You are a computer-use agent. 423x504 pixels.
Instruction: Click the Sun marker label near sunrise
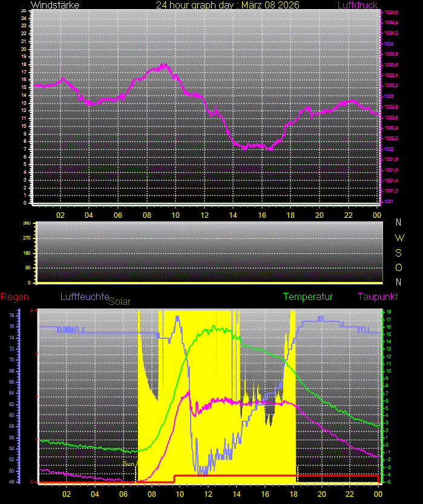[130, 463]
